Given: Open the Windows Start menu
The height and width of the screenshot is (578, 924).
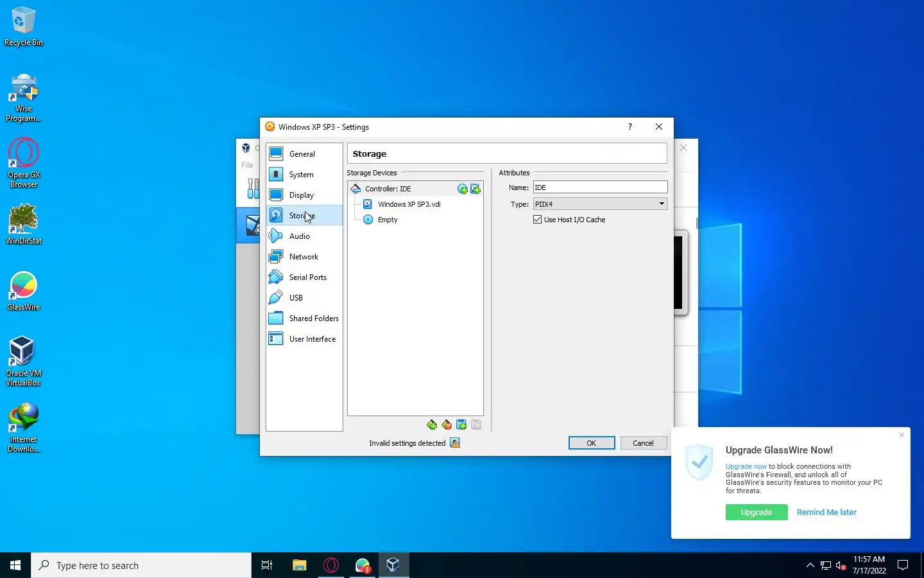Looking at the screenshot, I should [x=15, y=565].
